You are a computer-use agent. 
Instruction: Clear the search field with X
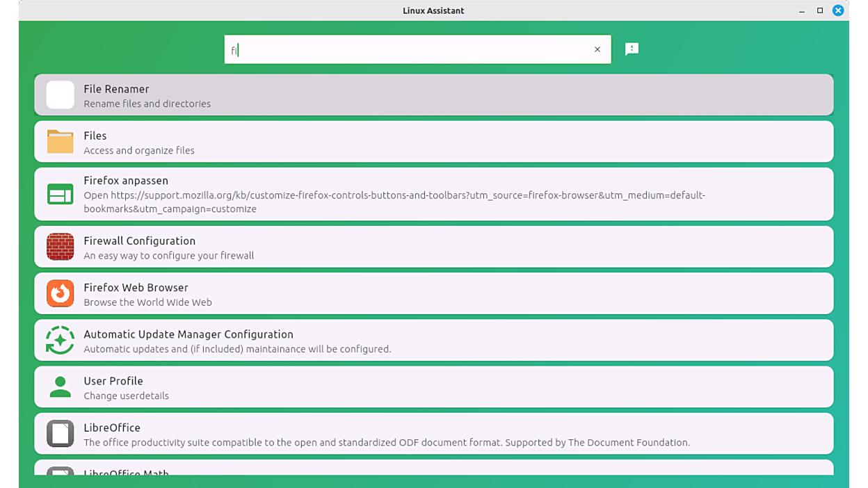tap(597, 49)
